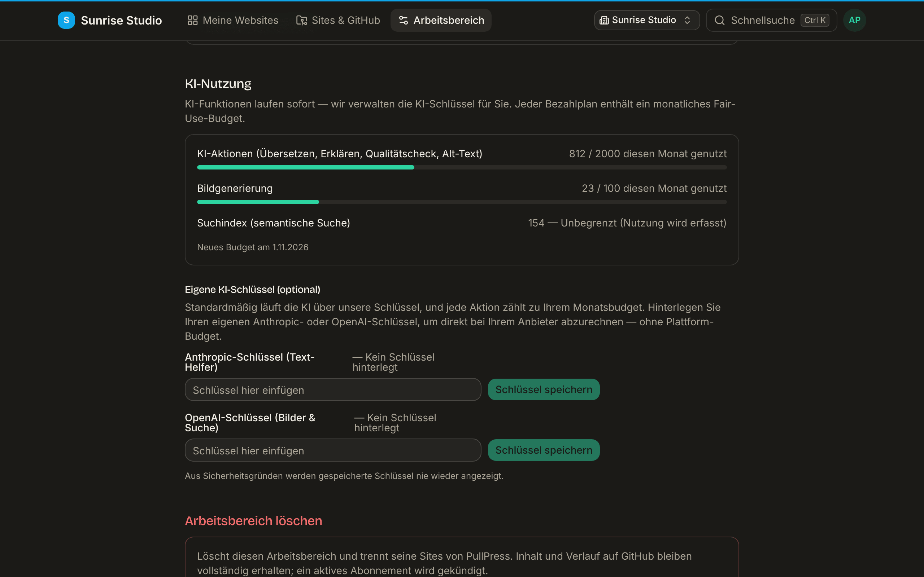924x577 pixels.
Task: Focus the Anthropic-Schlüssel input field
Action: click(333, 389)
